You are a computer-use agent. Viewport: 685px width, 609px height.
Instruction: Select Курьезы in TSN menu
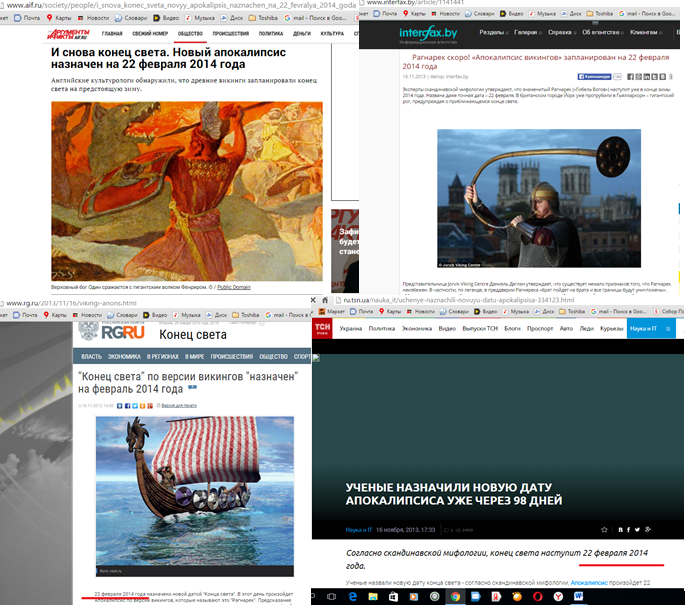(612, 329)
